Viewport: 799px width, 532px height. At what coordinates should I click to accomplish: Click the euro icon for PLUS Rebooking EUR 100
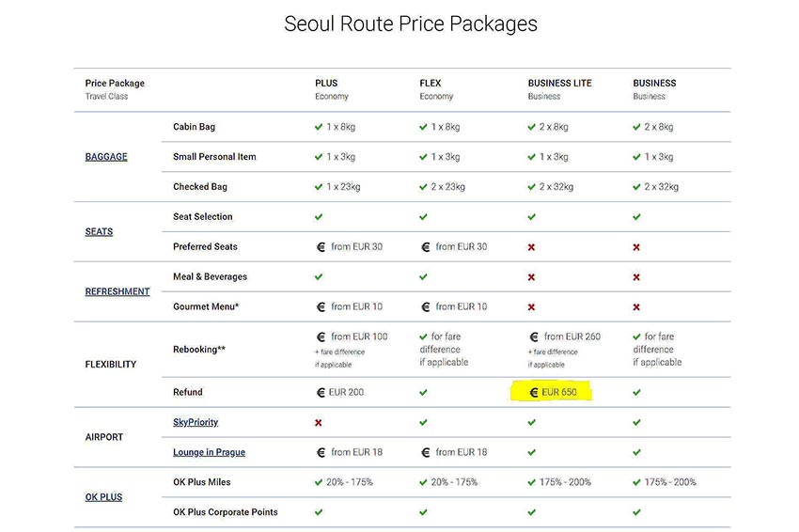click(x=320, y=336)
